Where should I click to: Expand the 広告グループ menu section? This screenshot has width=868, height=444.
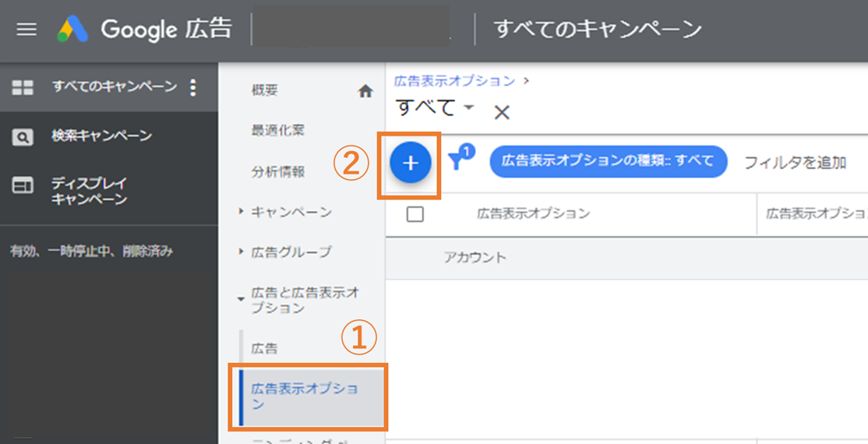click(x=242, y=252)
